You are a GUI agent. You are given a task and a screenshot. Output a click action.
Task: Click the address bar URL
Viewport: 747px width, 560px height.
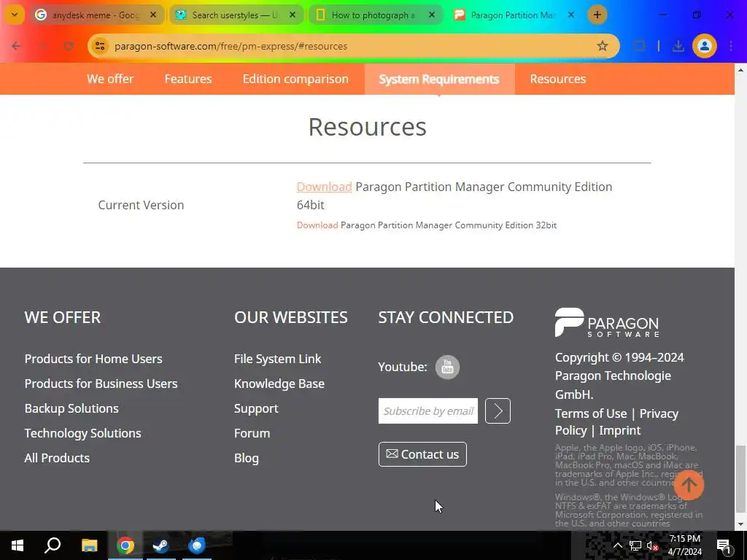(x=231, y=46)
